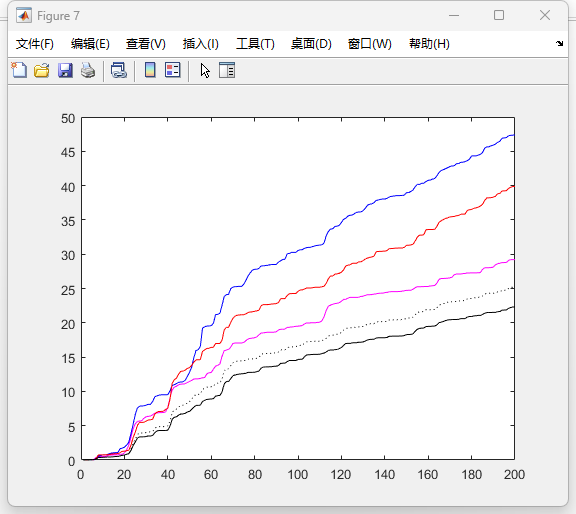Open the 帮助(H) menu

[429, 44]
